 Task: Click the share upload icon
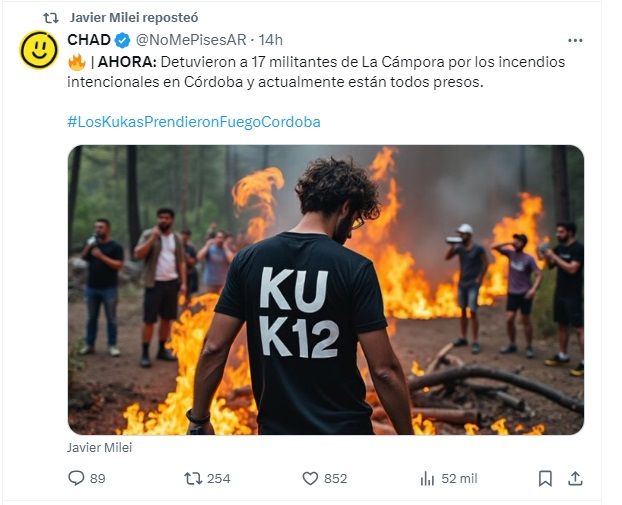[x=575, y=478]
